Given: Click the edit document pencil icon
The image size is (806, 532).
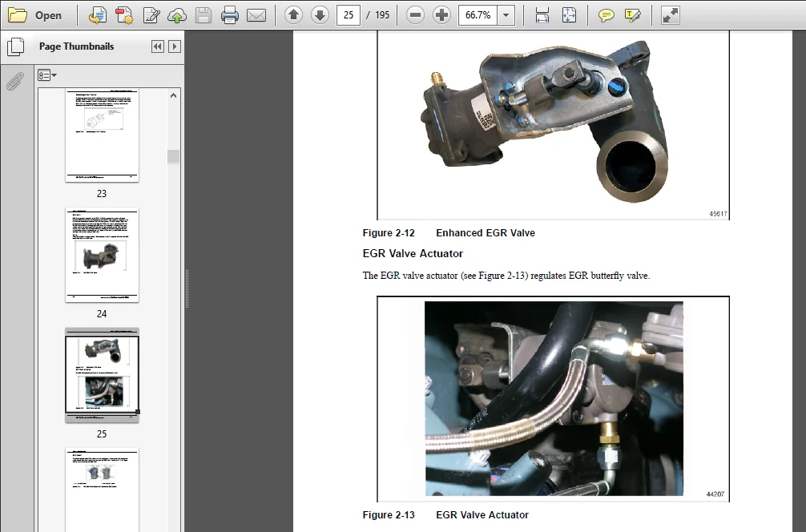Looking at the screenshot, I should 151,15.
